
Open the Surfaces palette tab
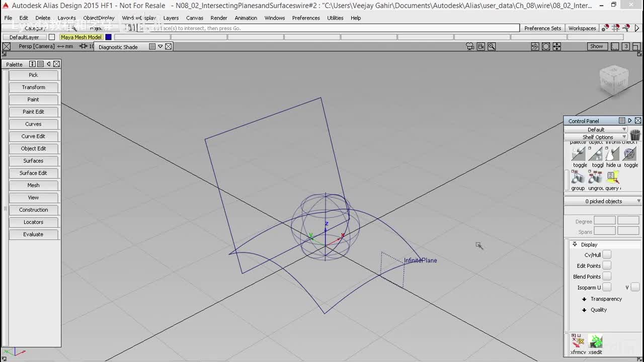point(33,161)
